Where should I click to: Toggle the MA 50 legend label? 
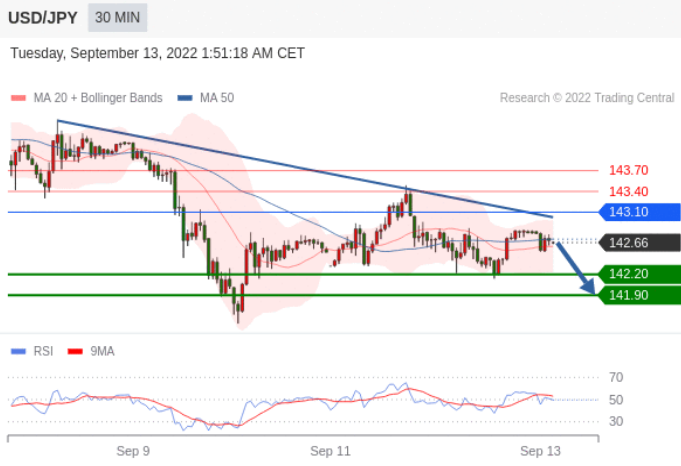click(x=217, y=98)
